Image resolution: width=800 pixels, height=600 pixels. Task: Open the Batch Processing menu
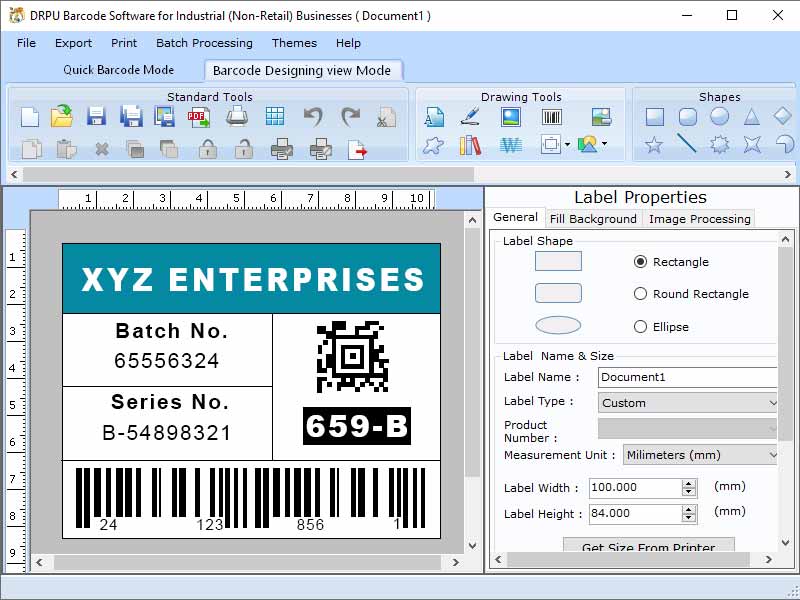204,43
